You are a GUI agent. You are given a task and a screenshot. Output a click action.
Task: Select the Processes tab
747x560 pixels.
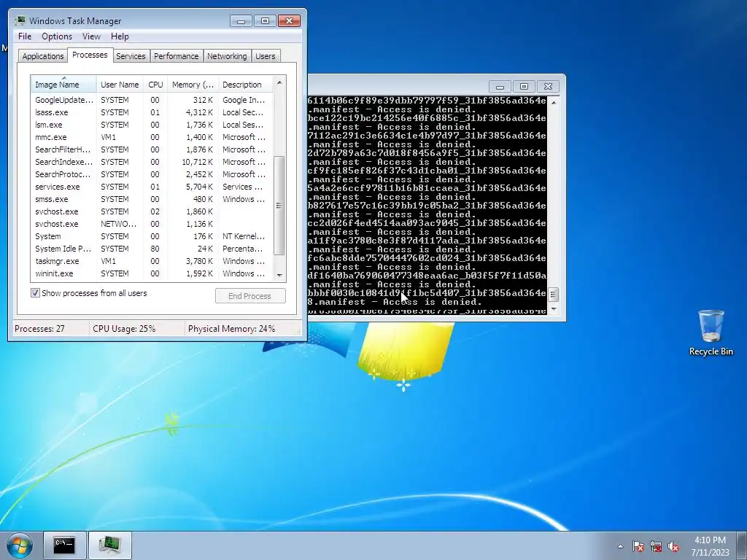[90, 55]
